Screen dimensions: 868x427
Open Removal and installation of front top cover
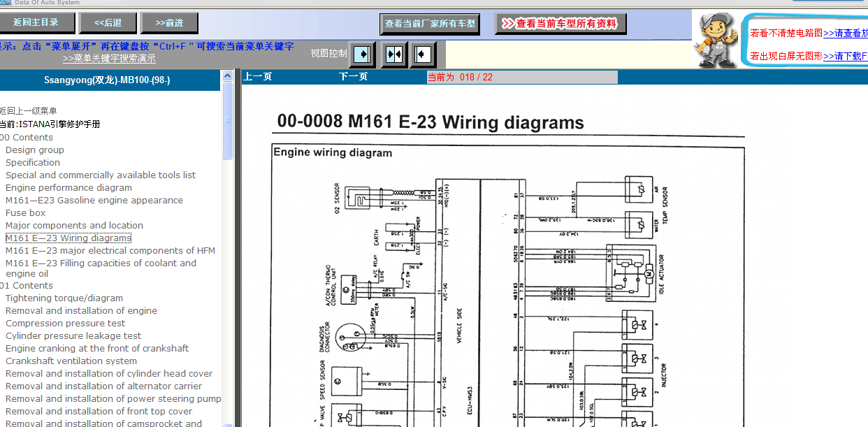click(x=99, y=412)
